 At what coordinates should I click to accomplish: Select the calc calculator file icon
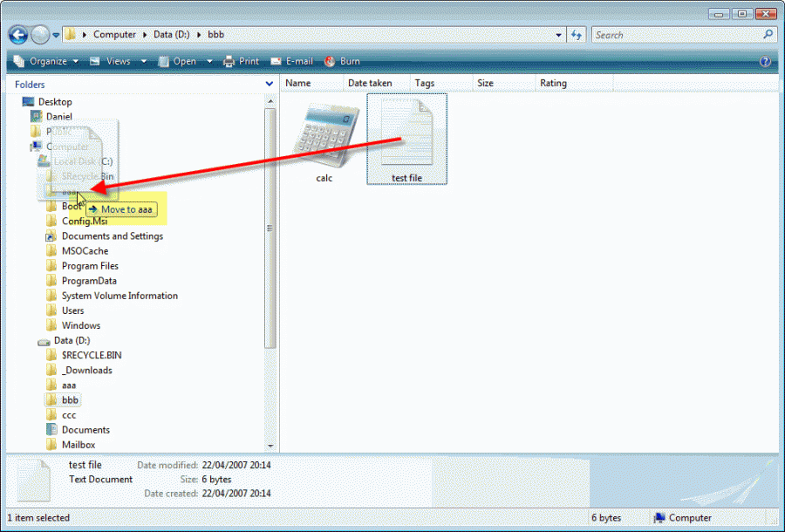click(x=326, y=137)
